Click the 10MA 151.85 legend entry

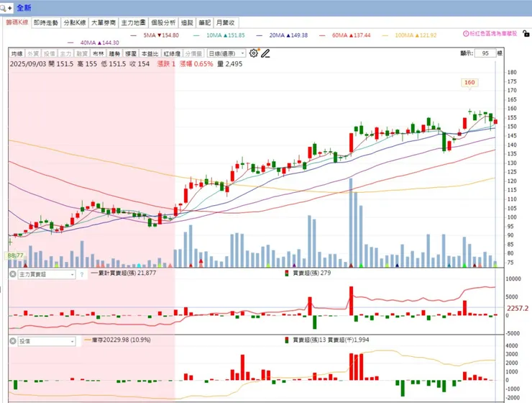pyautogui.click(x=219, y=35)
